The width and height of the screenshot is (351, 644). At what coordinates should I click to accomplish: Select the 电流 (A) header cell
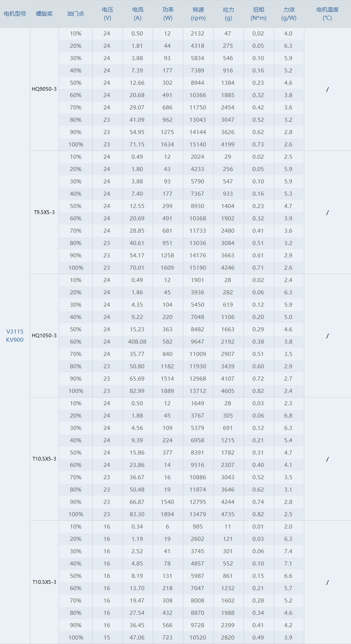[138, 14]
